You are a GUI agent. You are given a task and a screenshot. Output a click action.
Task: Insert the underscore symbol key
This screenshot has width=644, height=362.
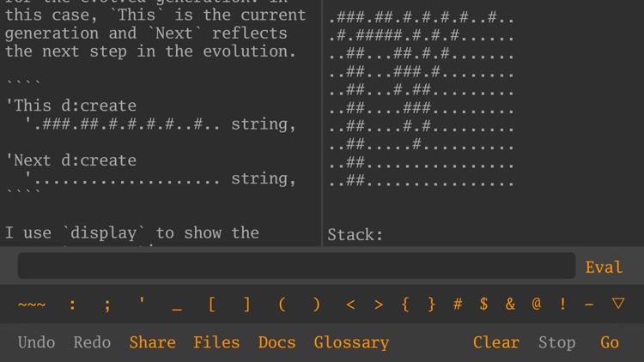(177, 309)
